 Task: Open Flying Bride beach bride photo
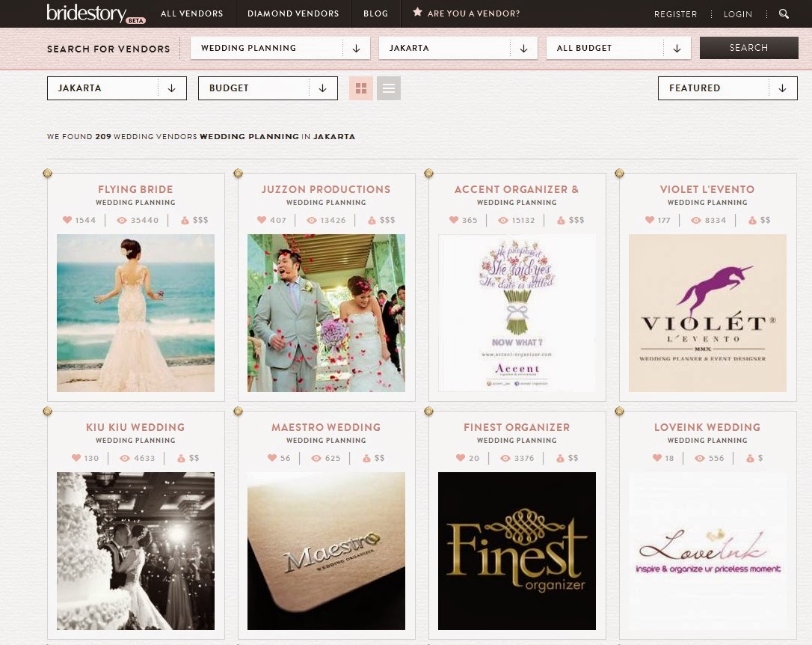pyautogui.click(x=135, y=313)
